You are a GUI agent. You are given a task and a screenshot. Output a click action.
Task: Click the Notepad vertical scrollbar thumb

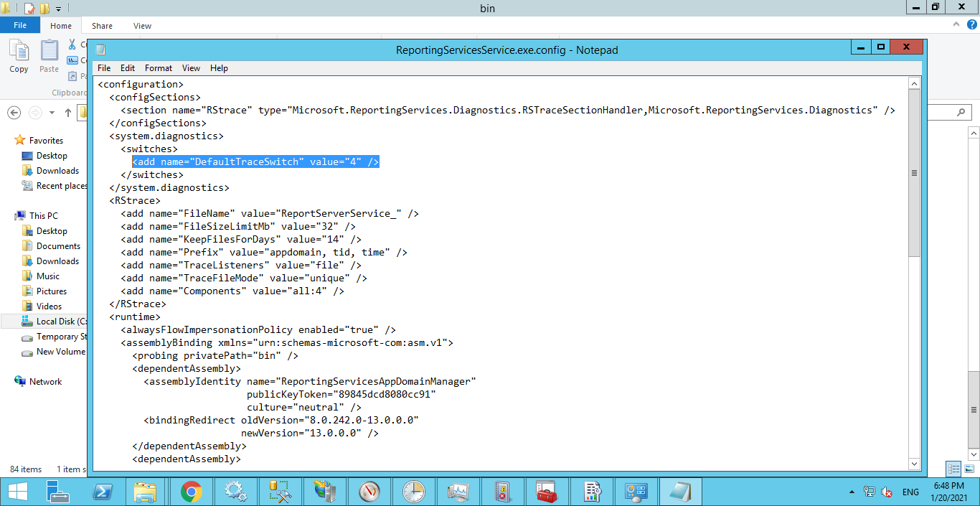pos(914,173)
